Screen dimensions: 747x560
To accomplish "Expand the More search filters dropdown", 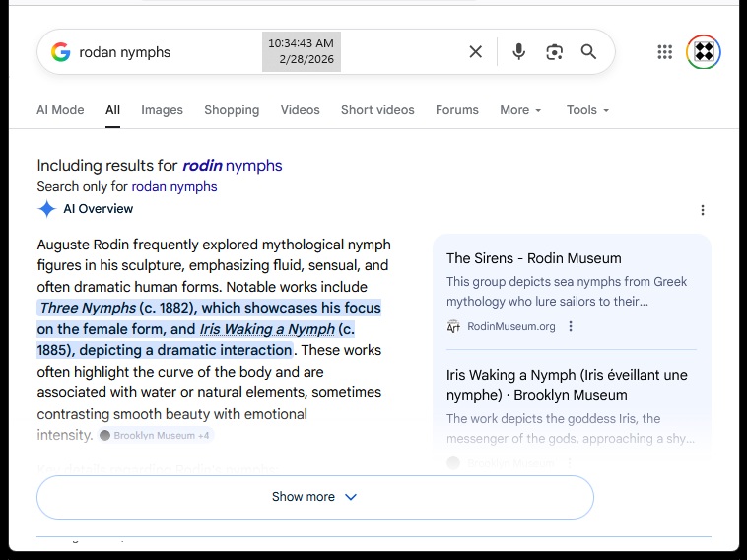I will coord(520,110).
